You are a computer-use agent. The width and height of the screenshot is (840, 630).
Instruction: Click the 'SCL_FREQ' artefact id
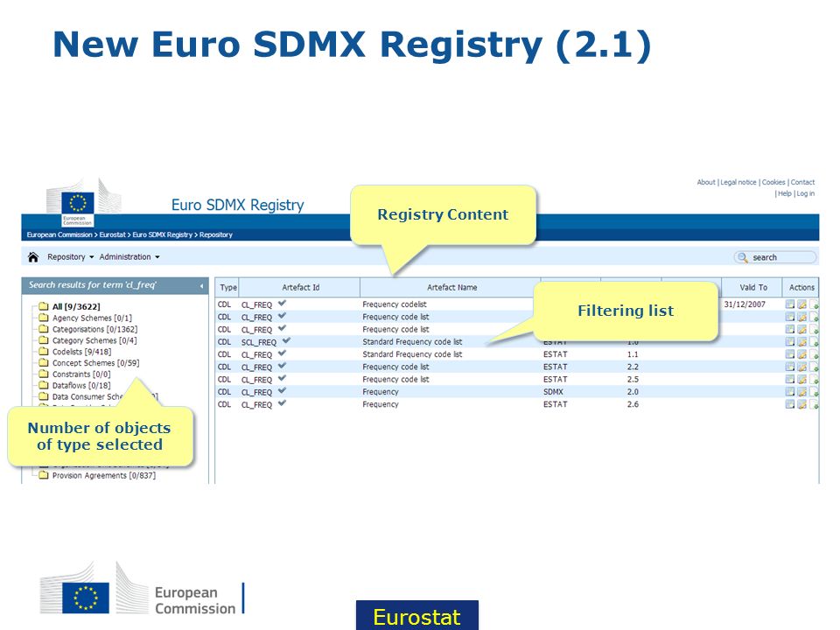click(x=259, y=342)
